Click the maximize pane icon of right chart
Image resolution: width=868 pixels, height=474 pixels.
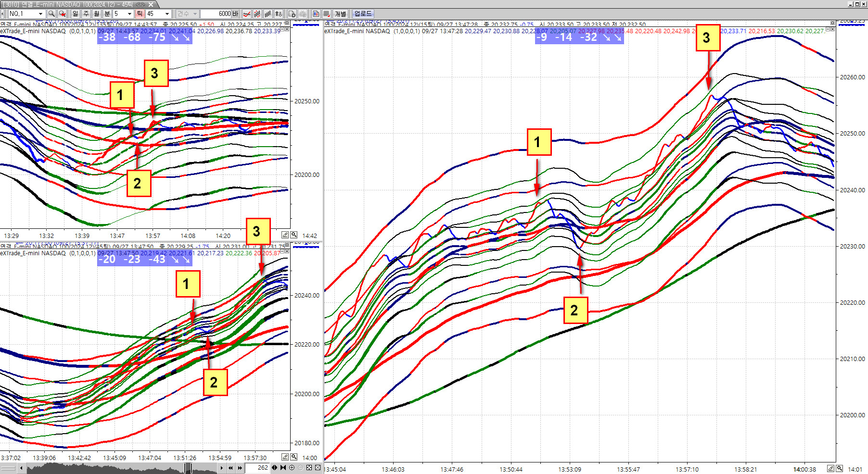click(832, 23)
